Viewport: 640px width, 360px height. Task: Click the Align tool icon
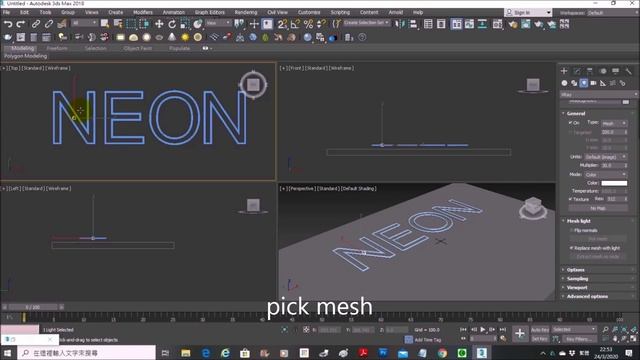pyautogui.click(x=413, y=24)
